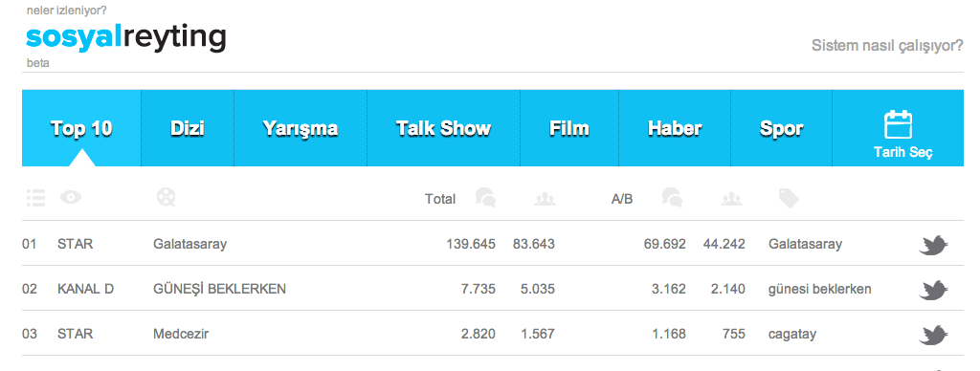The image size is (980, 371).
Task: Click the Total users people icon
Action: click(545, 199)
